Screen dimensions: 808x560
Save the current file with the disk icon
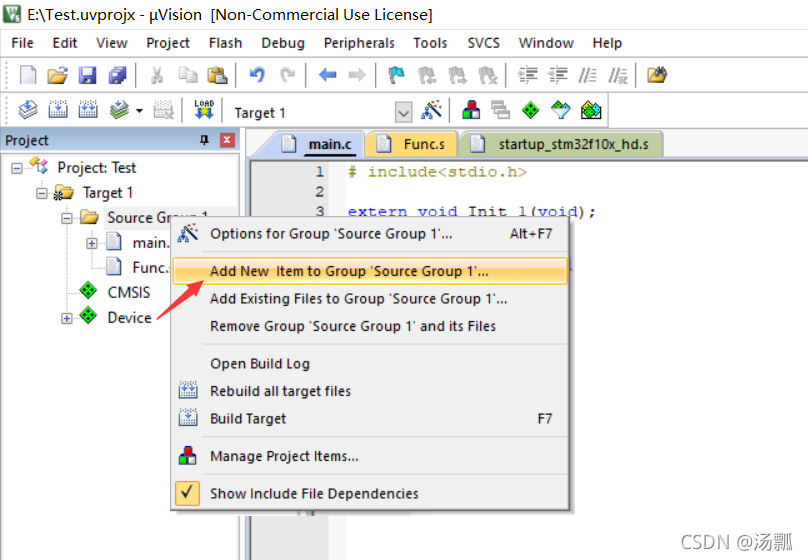coord(88,75)
